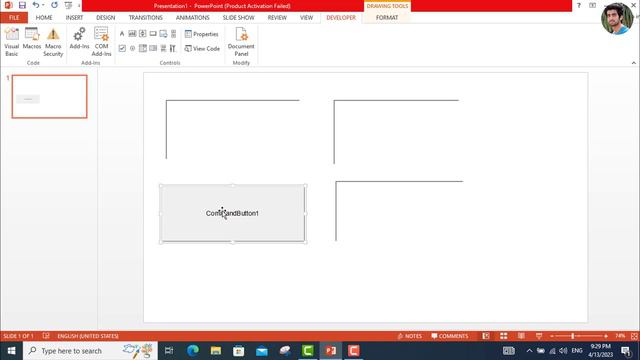Collapse the ribbon
The height and width of the screenshot is (360, 640).
633,62
